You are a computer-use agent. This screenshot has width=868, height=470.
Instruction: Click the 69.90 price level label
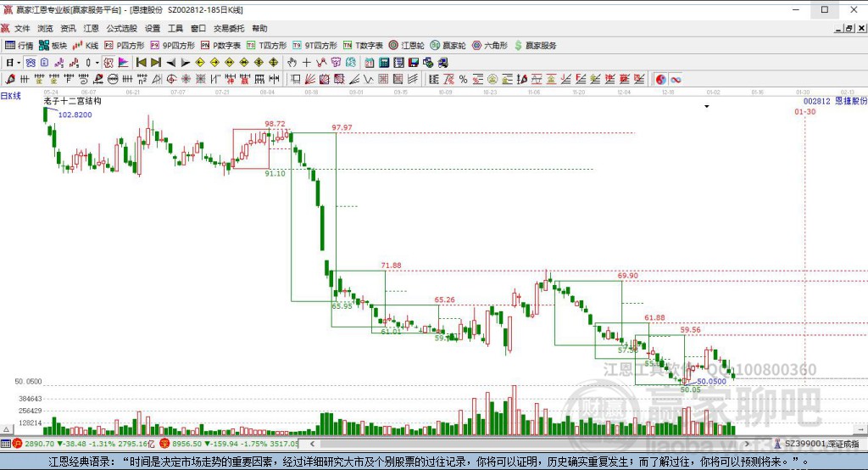[x=628, y=276]
